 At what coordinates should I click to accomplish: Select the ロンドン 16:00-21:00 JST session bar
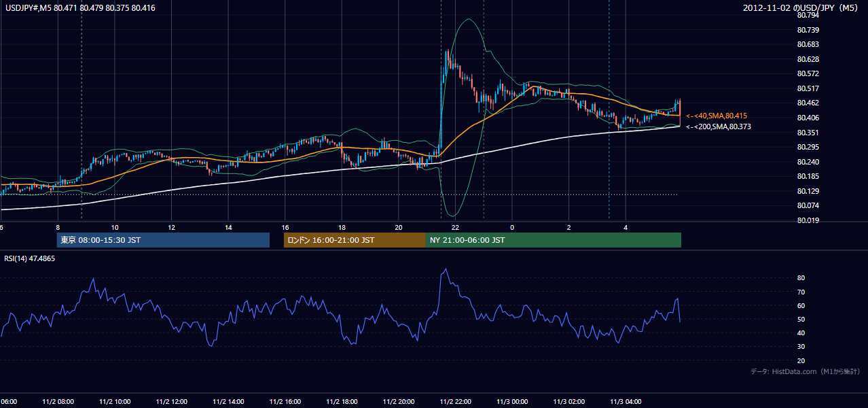pos(355,240)
